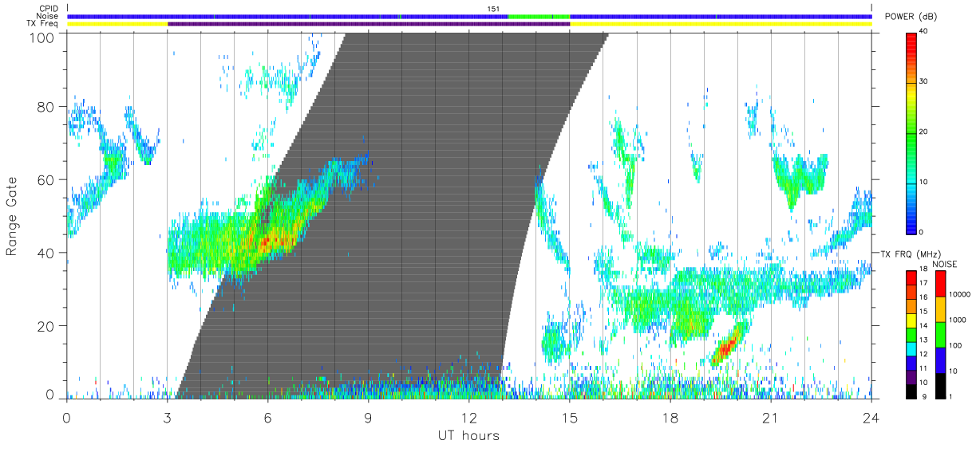This screenshot has height=452, width=980.
Task: Click green segment of the Noise bar
Action: [539, 16]
